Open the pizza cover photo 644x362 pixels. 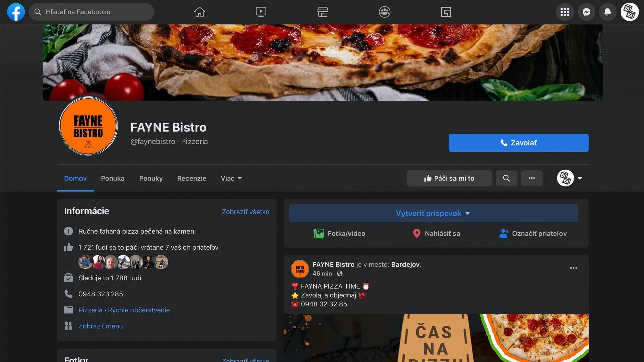[323, 62]
